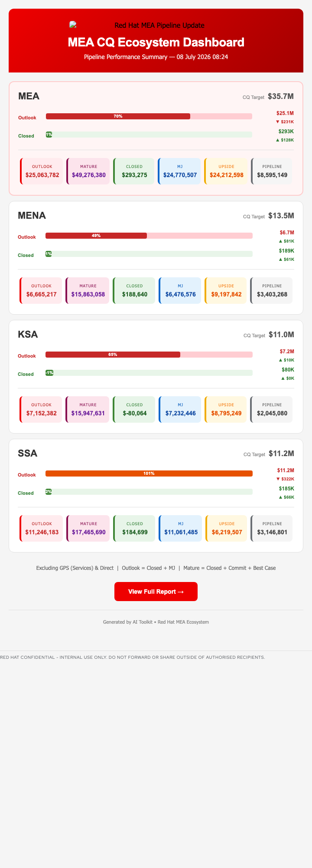Click the SSA Outlook card showing $11,246,183

(x=41, y=529)
